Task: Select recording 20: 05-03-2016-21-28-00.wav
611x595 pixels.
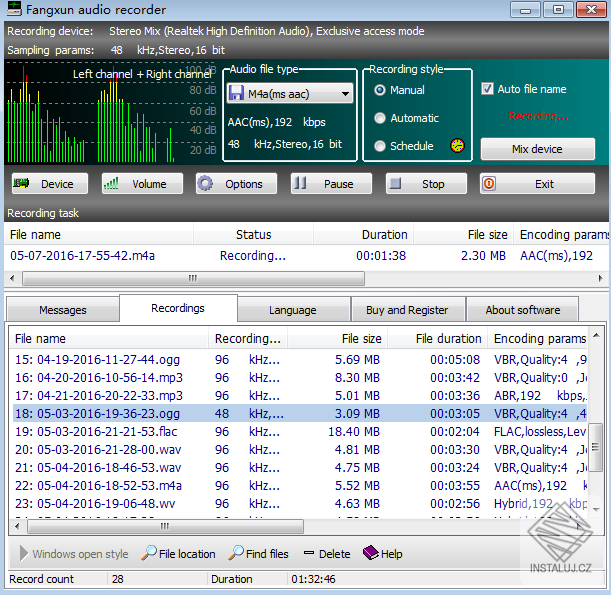Action: 300,450
